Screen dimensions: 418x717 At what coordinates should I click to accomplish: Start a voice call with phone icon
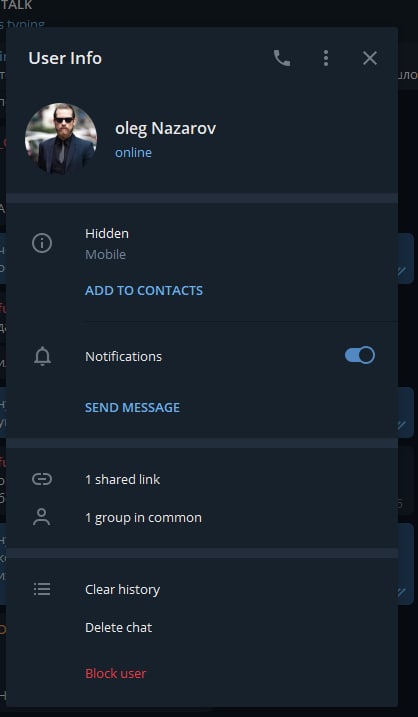coord(282,58)
